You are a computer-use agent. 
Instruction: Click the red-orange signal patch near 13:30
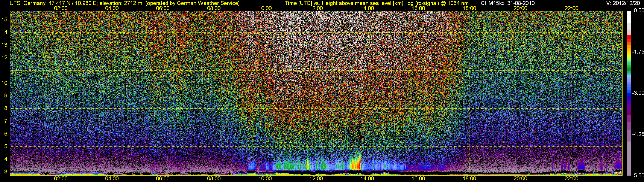pyautogui.click(x=355, y=163)
